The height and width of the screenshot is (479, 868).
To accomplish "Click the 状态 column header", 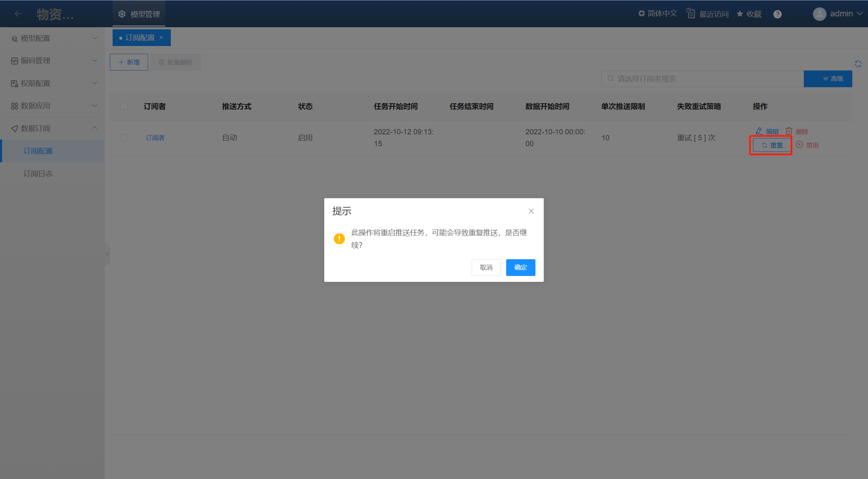I will [305, 106].
